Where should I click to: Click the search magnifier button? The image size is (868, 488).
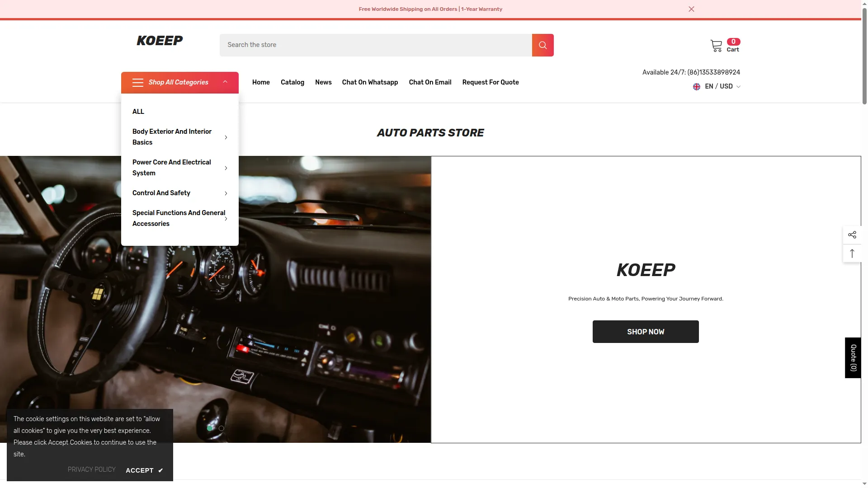542,45
